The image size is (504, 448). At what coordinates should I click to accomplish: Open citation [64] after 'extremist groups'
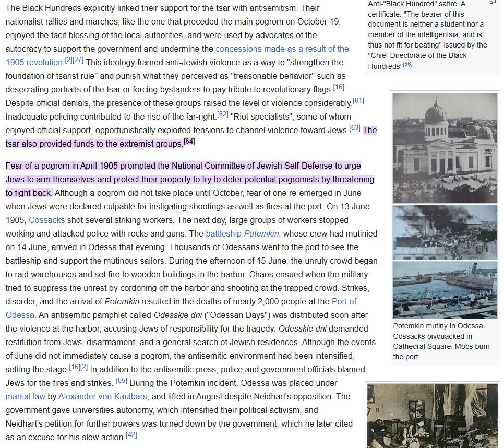[189, 141]
